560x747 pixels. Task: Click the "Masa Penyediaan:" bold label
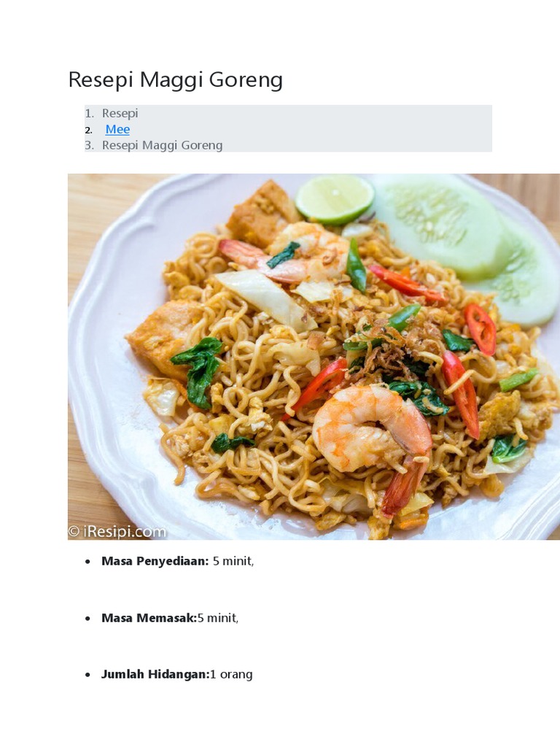tap(155, 561)
